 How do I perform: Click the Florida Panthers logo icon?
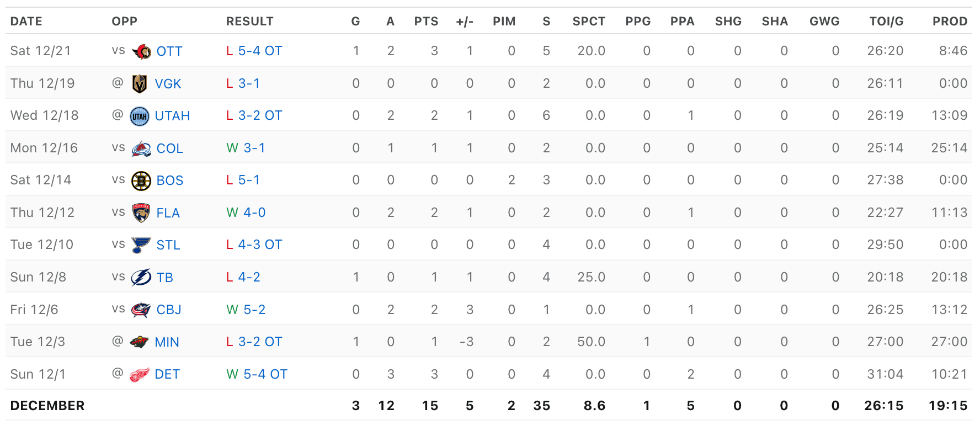[141, 213]
